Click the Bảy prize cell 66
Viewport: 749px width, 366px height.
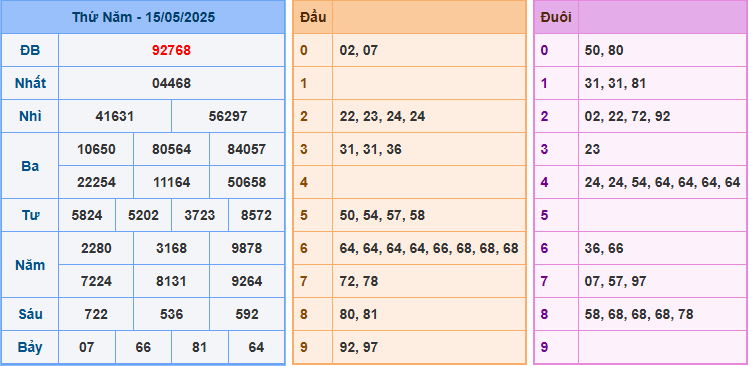(x=143, y=347)
